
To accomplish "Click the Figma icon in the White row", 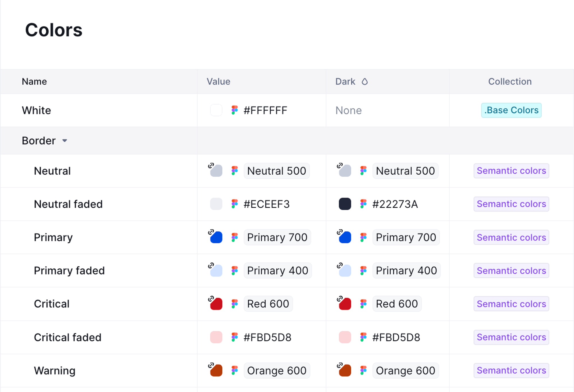I will (234, 110).
